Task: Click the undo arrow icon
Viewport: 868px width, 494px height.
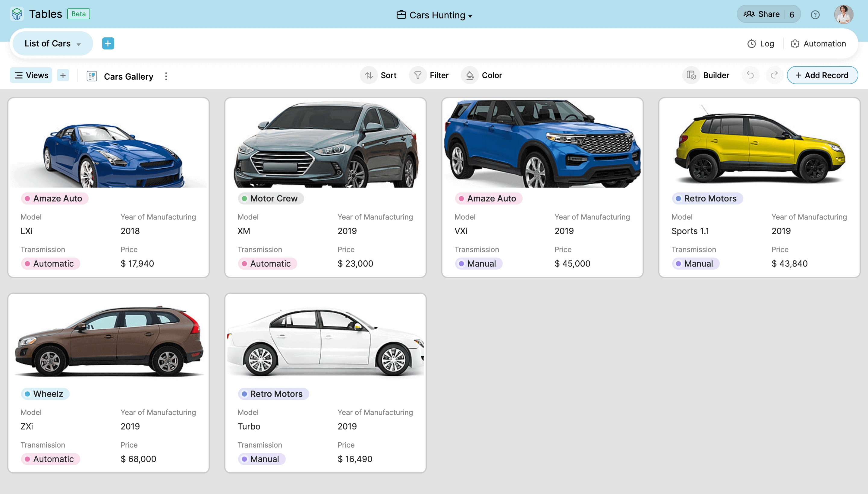Action: coord(750,75)
